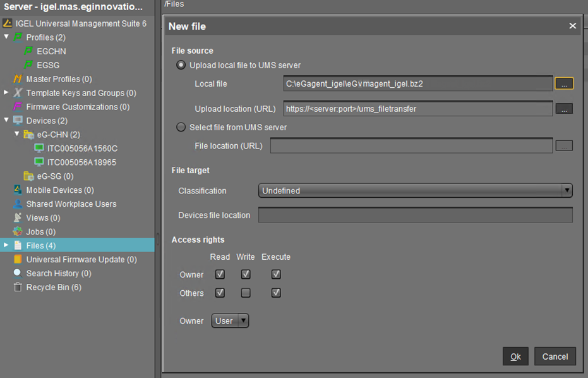Open Views (0) in tree
This screenshot has width=588, height=378.
pos(43,218)
